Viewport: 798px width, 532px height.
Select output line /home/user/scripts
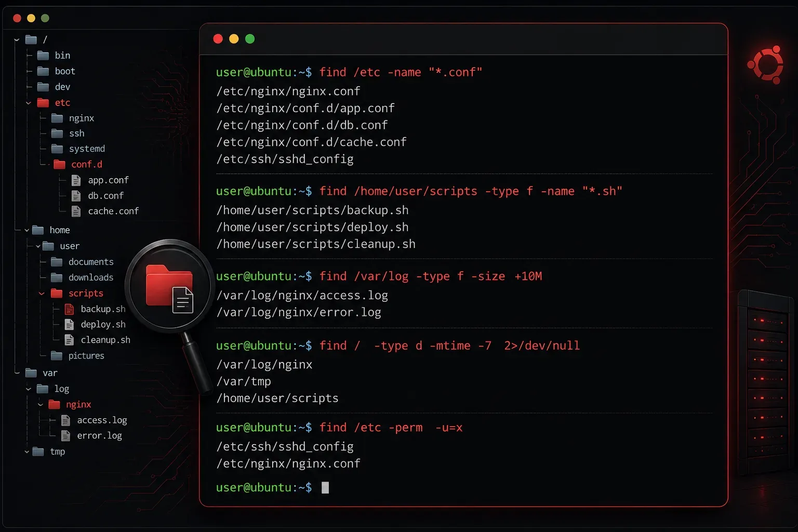(x=277, y=398)
